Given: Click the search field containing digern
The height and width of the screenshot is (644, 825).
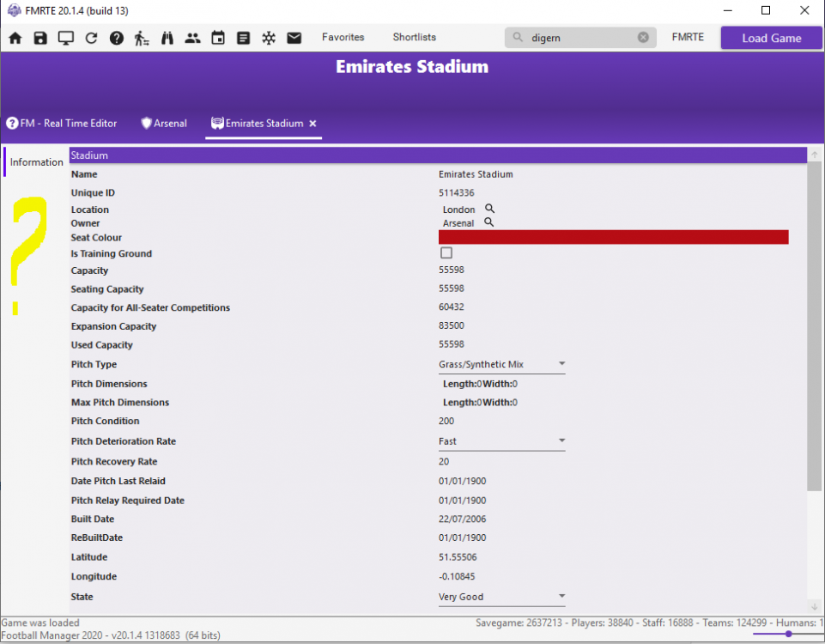Looking at the screenshot, I should pos(582,38).
